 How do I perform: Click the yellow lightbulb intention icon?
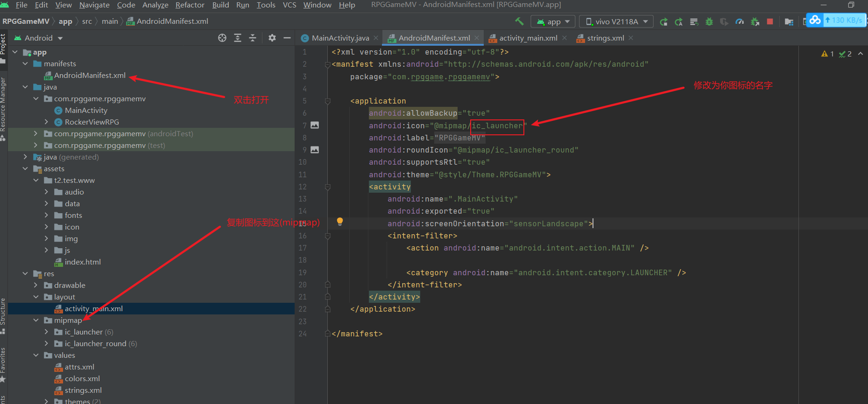340,222
